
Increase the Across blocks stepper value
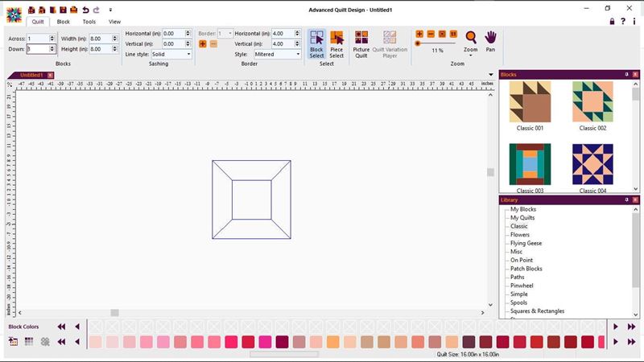click(x=52, y=36)
